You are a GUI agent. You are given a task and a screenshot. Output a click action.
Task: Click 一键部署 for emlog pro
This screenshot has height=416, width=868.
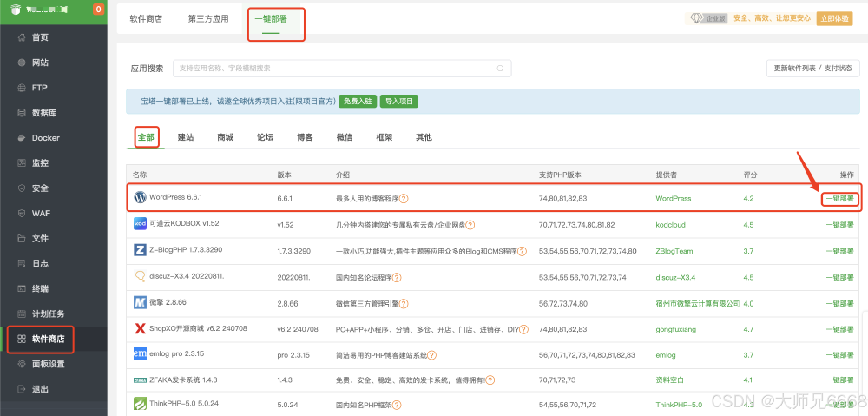(x=839, y=355)
